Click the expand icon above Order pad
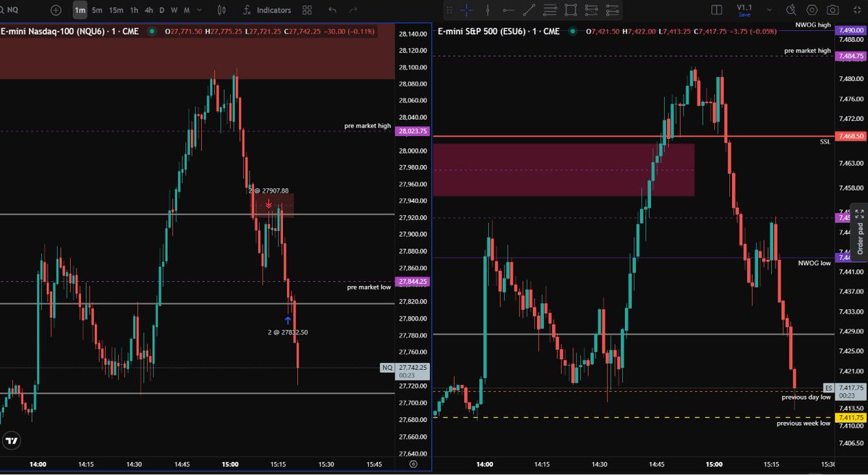The width and height of the screenshot is (868, 475). click(859, 214)
